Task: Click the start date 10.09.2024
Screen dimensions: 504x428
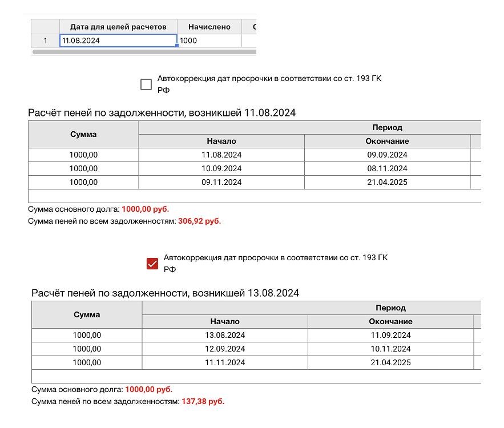Action: (221, 169)
